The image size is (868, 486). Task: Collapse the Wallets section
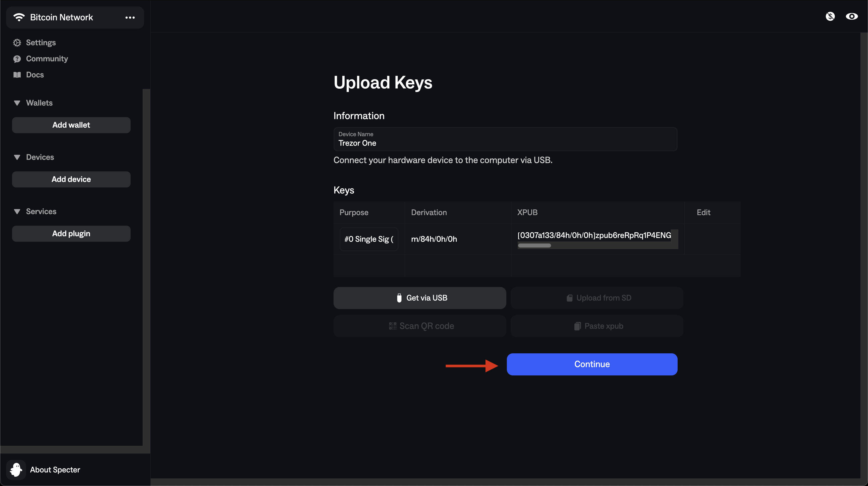pyautogui.click(x=17, y=103)
